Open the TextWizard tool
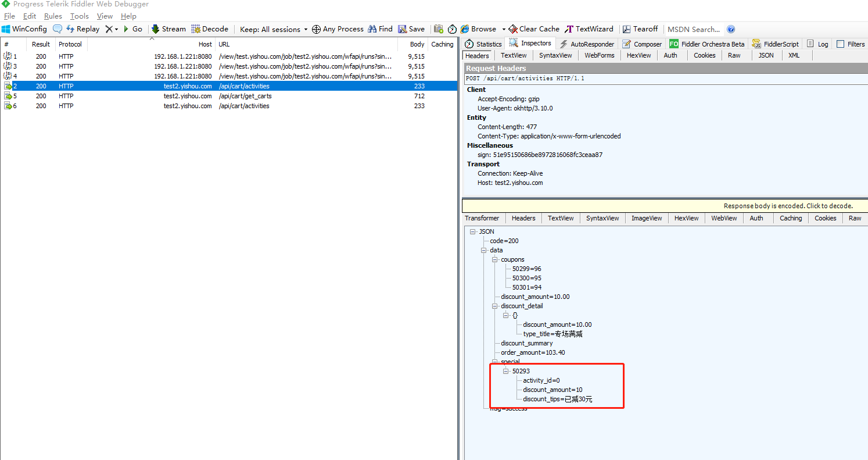Screen dimensions: 868x460 589,29
